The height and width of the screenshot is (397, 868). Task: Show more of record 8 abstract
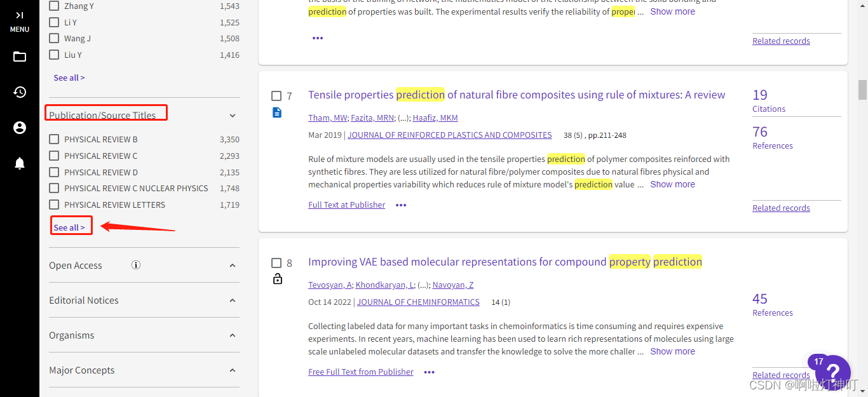pos(672,351)
